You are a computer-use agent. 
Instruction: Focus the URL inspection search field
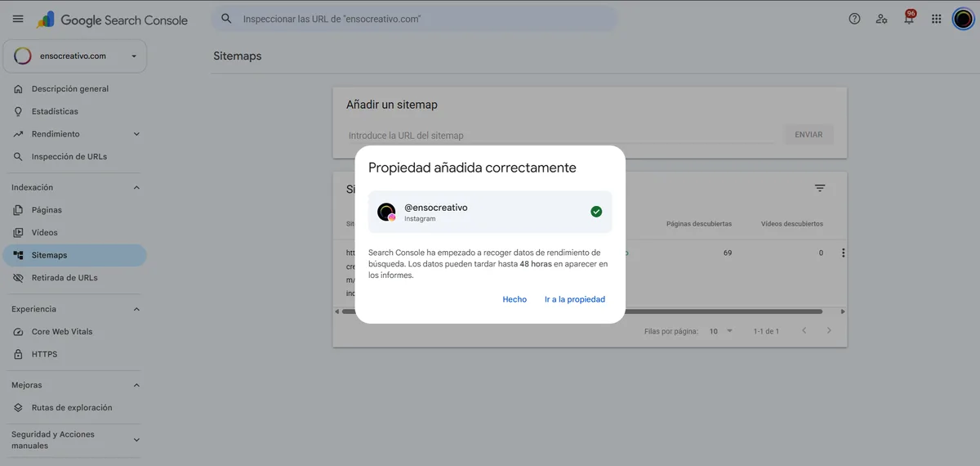[x=415, y=19]
